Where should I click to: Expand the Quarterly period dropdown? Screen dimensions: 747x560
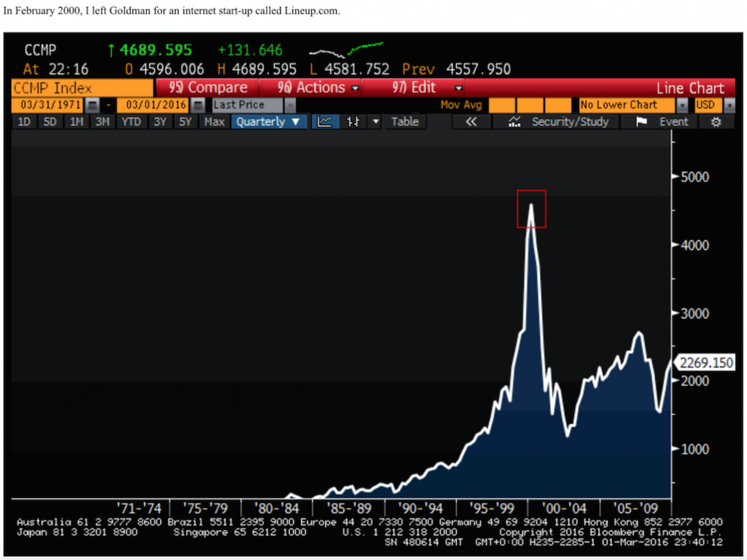click(x=268, y=122)
